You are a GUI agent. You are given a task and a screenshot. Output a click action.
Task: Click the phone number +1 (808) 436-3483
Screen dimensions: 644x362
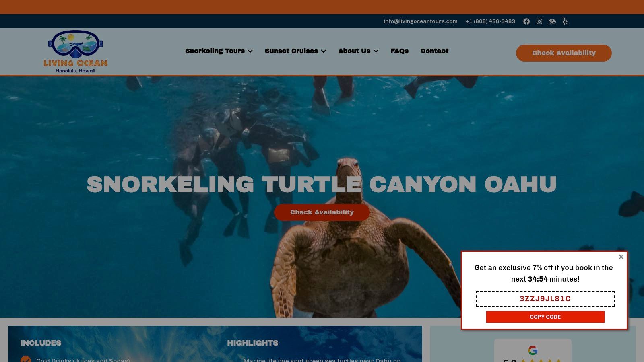(x=490, y=21)
